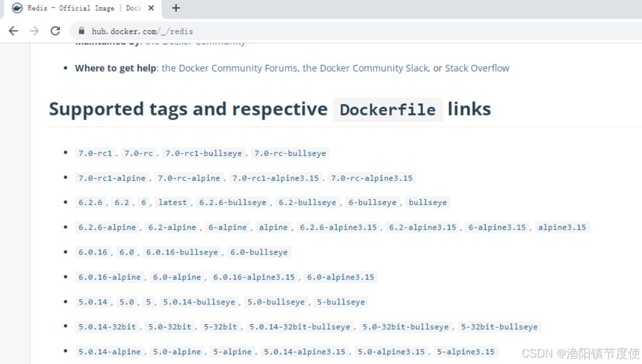Open the 6.2 tag link
The height and width of the screenshot is (364, 642).
pos(121,202)
